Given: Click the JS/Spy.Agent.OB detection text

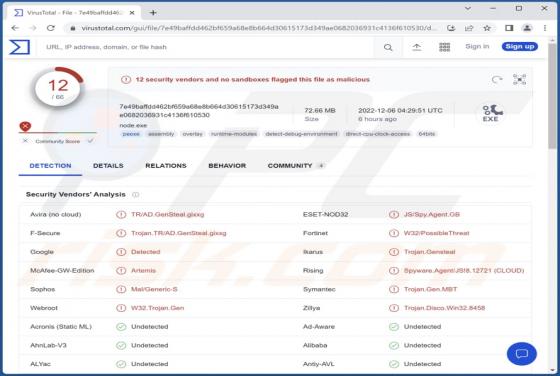Looking at the screenshot, I should click(432, 215).
